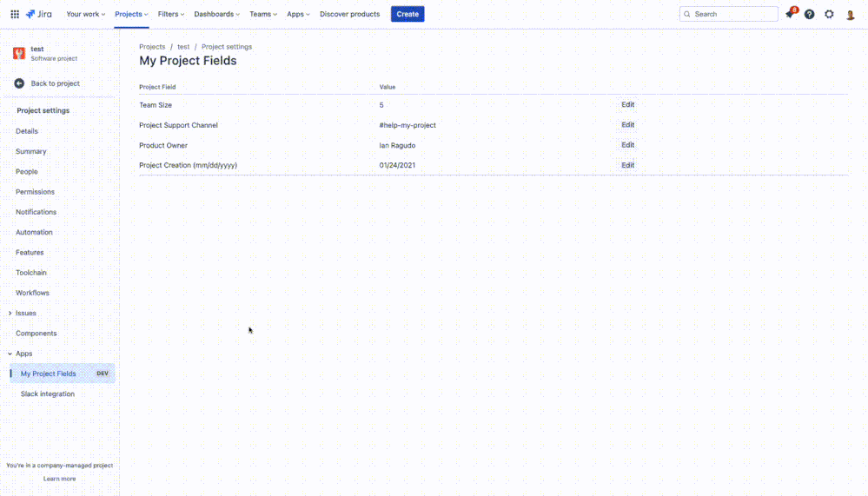Click the Ian Ragudo value
Viewport: 868px width, 496px height.
[x=397, y=146]
